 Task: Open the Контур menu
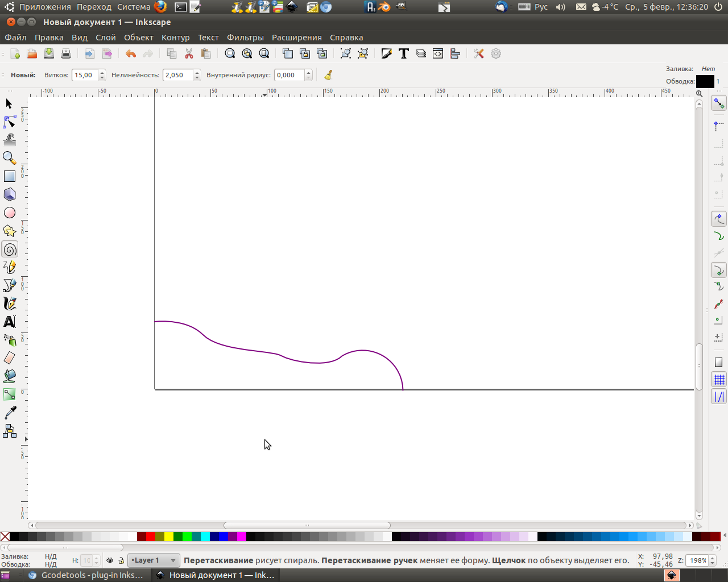click(175, 38)
